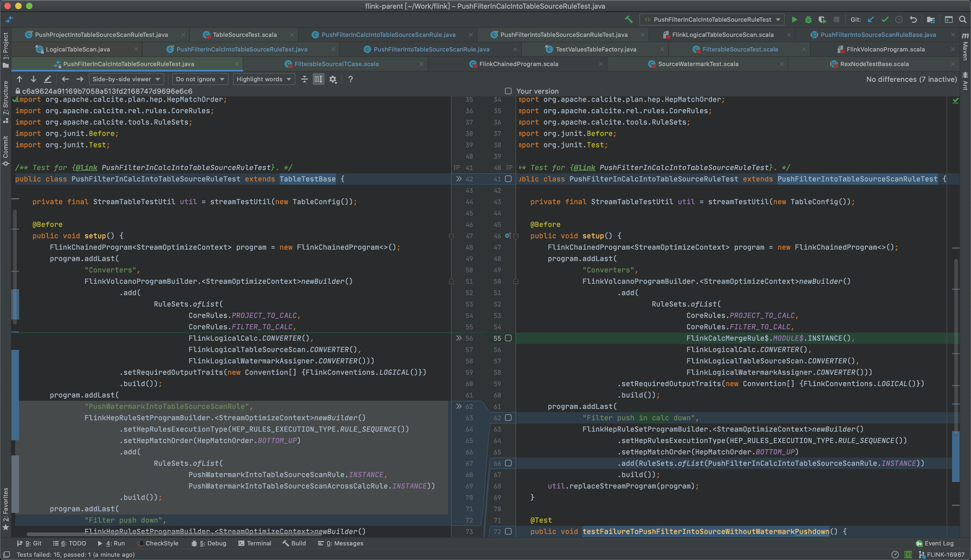
Task: Click the green Run button
Action: pos(794,19)
